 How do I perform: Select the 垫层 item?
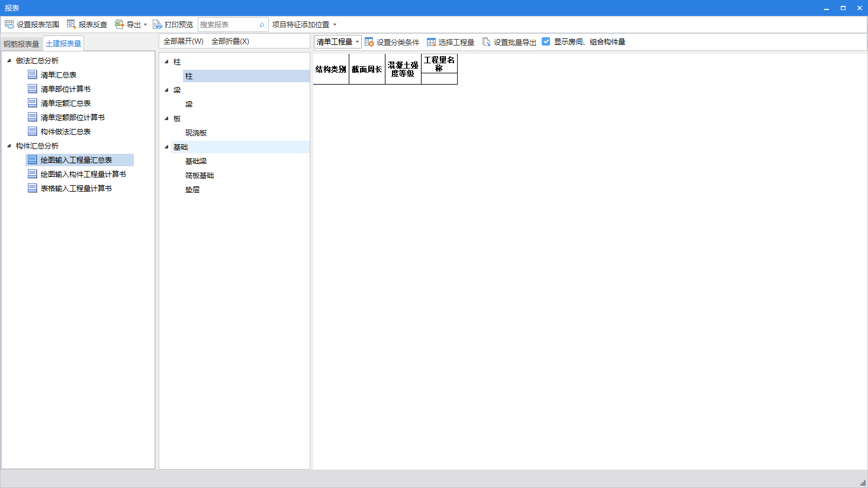(x=192, y=189)
